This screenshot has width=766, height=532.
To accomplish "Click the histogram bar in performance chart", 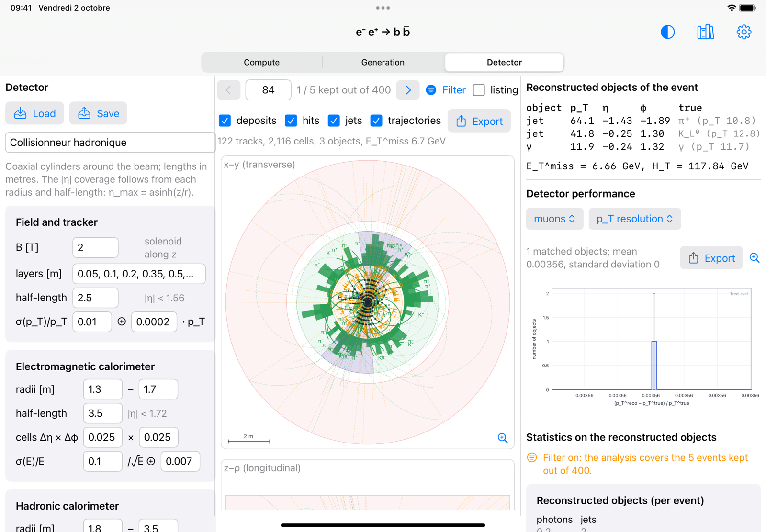I will [654, 366].
